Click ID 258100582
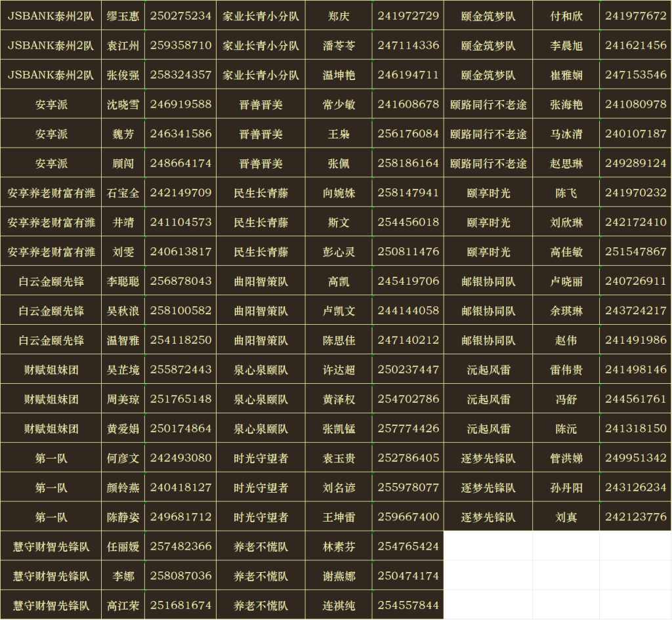Viewport: 672px width, 620px height. tap(180, 310)
